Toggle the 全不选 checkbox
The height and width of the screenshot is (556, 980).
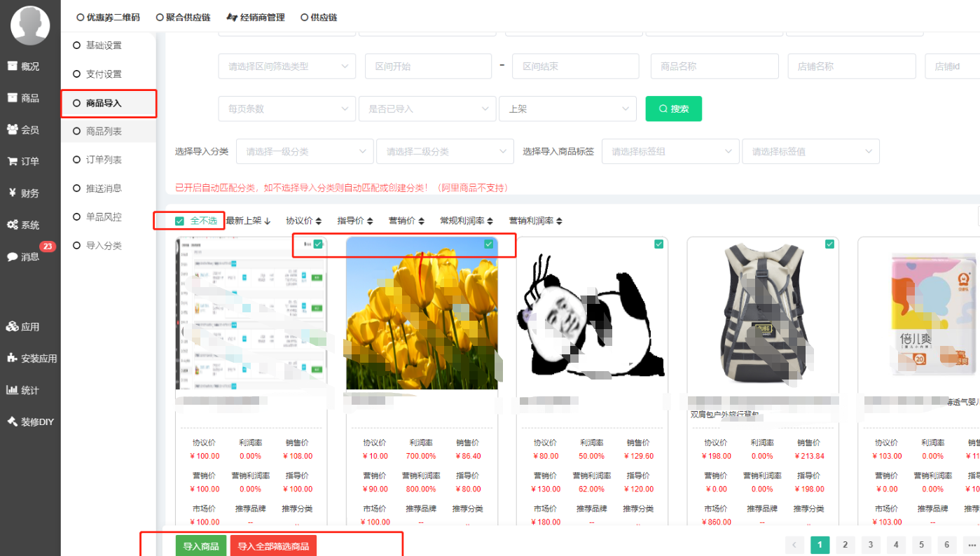coord(180,221)
